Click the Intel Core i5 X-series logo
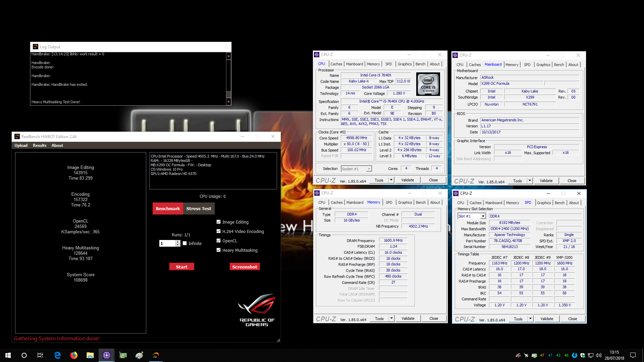The image size is (644, 362). coord(428,85)
